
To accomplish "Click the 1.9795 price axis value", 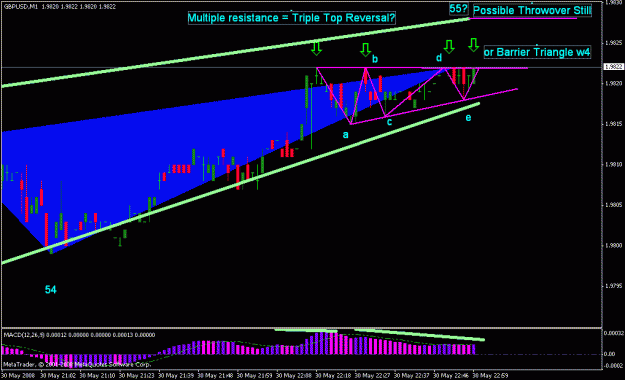I will tap(614, 286).
